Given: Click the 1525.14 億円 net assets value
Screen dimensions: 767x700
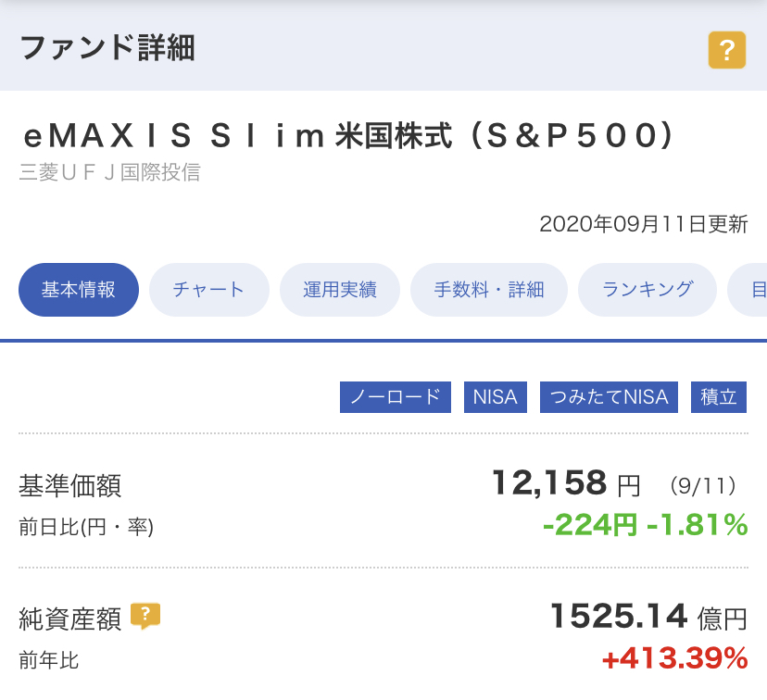Looking at the screenshot, I should click(x=648, y=617).
